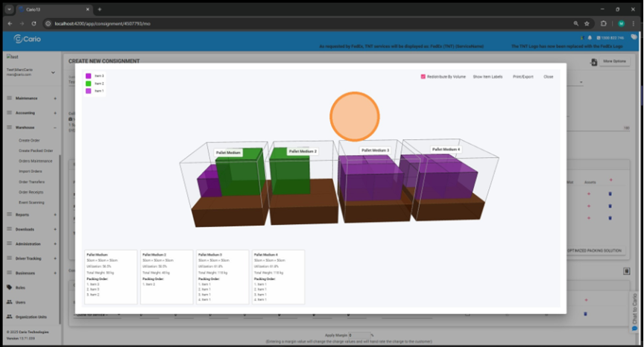
Task: Open the user account dropdown chevron
Action: pos(53,72)
